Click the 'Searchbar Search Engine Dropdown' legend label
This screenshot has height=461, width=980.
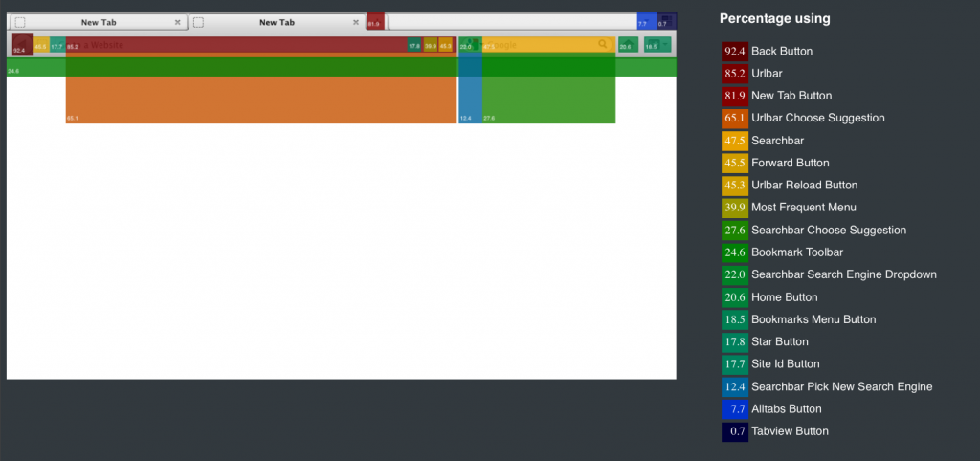[x=844, y=274]
